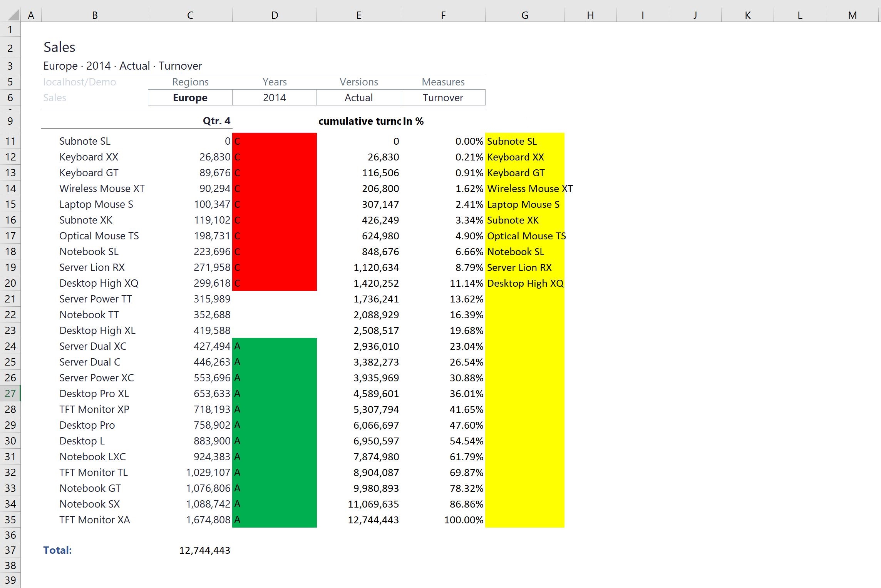The width and height of the screenshot is (881, 588).
Task: Click the Qtr. 4 column heading
Action: pos(216,121)
